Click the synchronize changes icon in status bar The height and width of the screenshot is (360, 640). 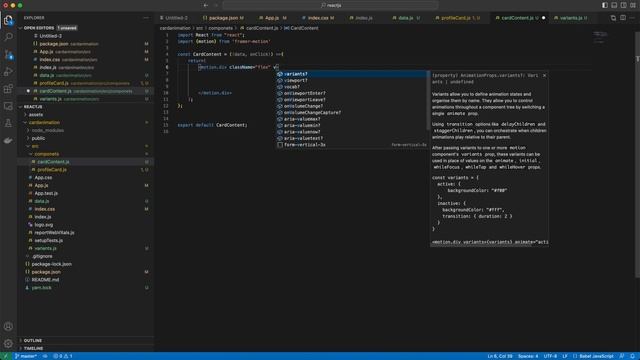[45, 356]
